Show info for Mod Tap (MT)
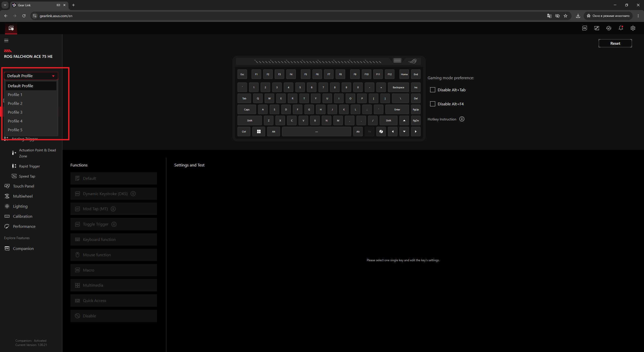 [113, 209]
